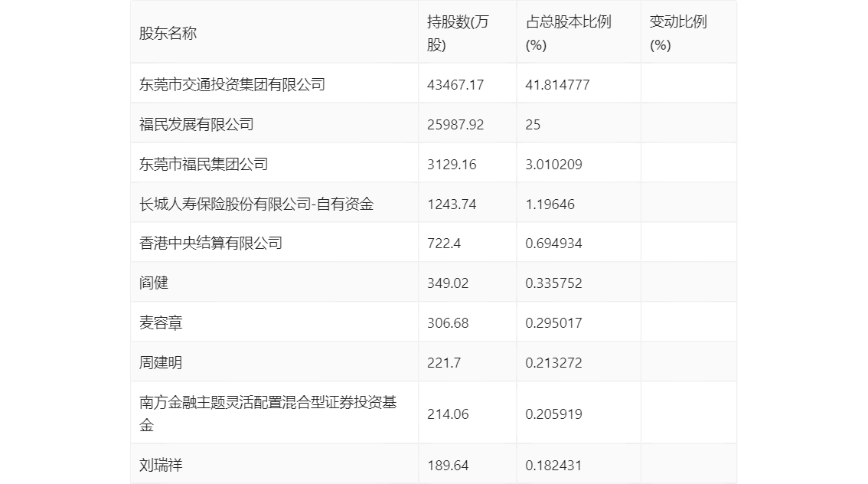Select the percentage 3.010209

(553, 165)
